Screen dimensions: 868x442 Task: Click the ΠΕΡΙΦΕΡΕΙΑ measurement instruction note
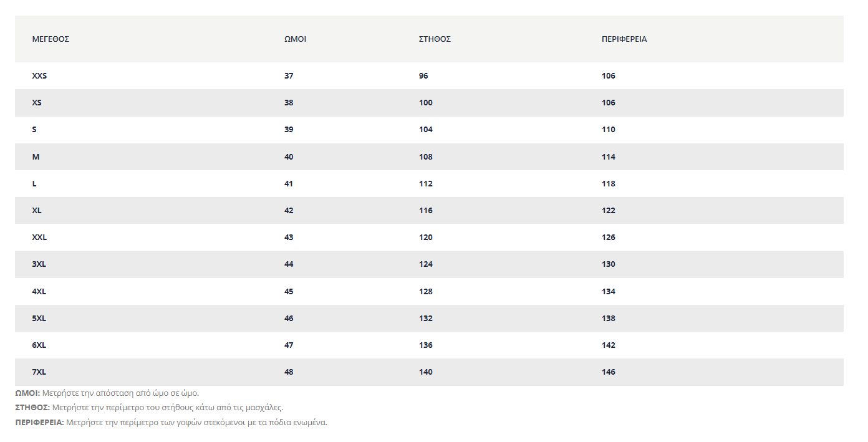tap(171, 422)
